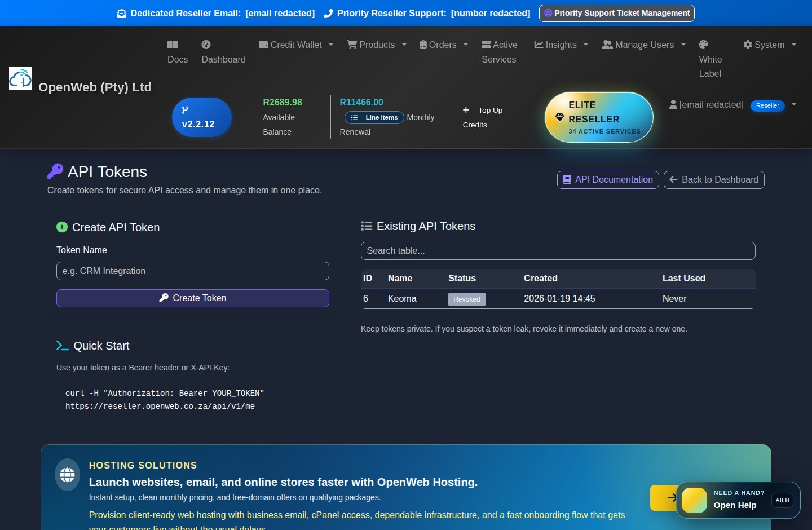Click the R11466.00 renewal amount
The height and width of the screenshot is (530, 812).
click(361, 103)
